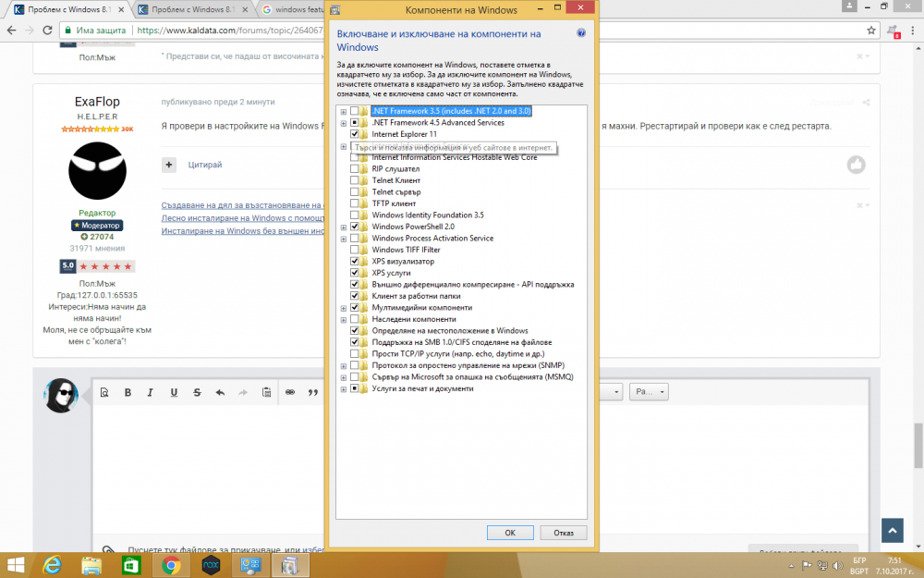This screenshot has height=578, width=924.
Task: Like ExaFlop's post with the thumbs-up icon
Action: pos(857,165)
